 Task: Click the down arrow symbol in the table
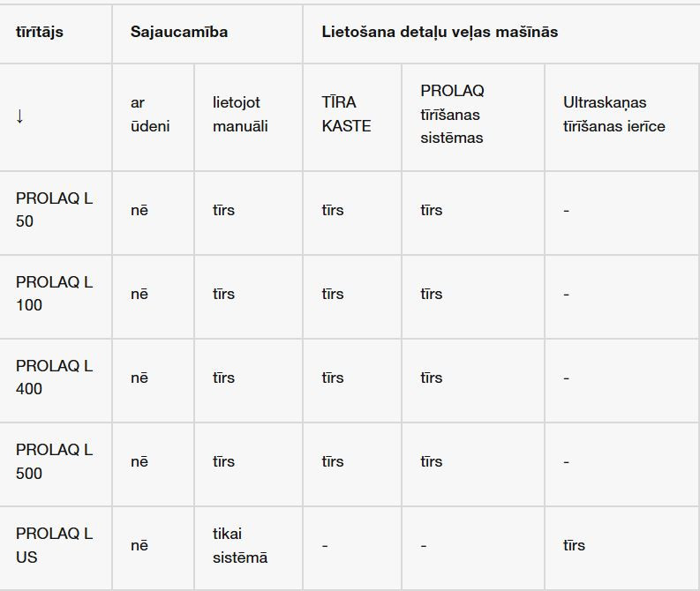[19, 116]
